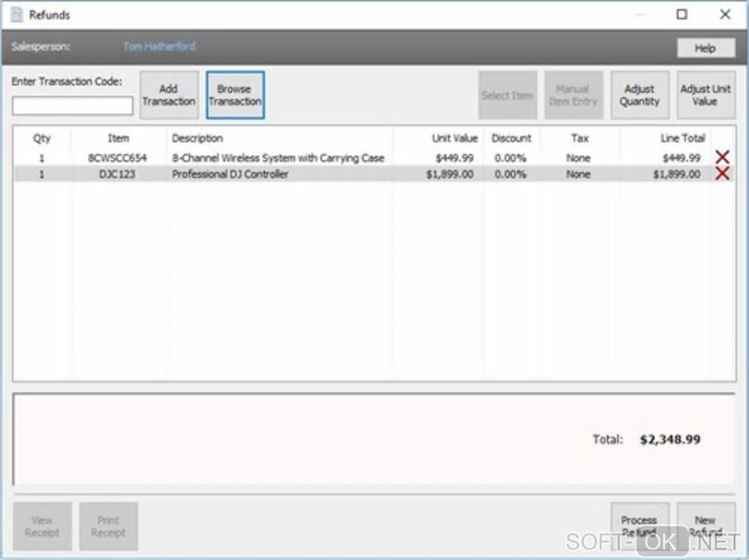Close the Refunds window
Screen dimensions: 749x560
pos(725,15)
